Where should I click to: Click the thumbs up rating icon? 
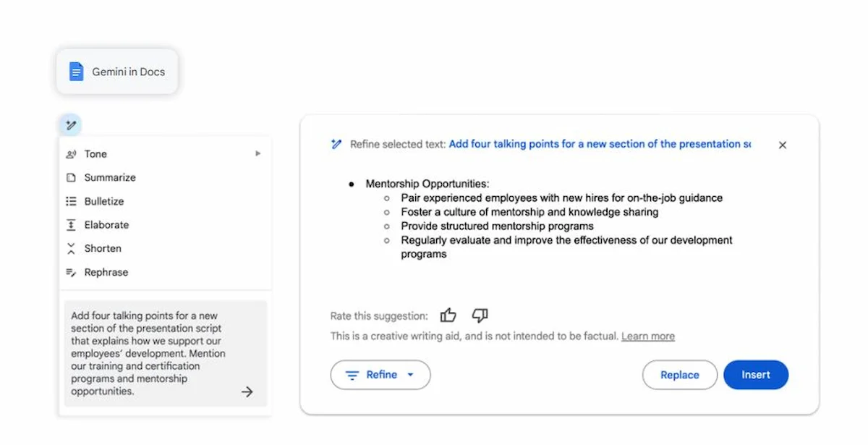448,315
